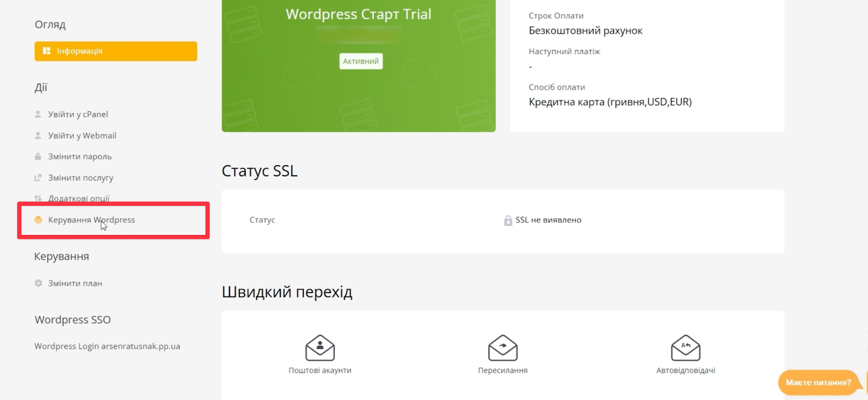The width and height of the screenshot is (868, 400).
Task: Open Поштові акаунти envelope icon
Action: click(x=320, y=348)
